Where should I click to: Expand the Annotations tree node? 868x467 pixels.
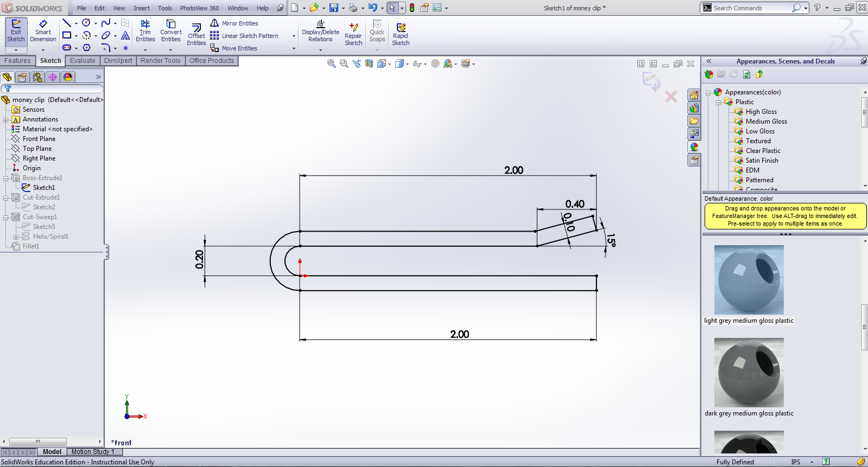pos(6,120)
